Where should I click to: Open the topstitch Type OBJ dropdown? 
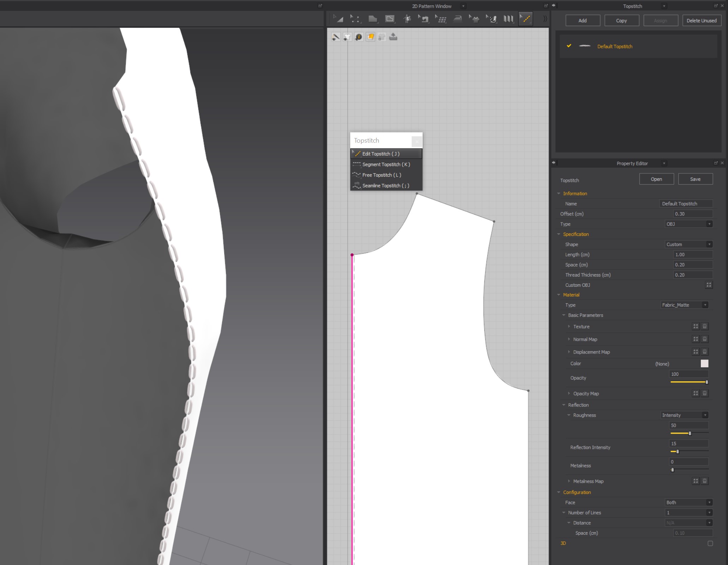[688, 224]
